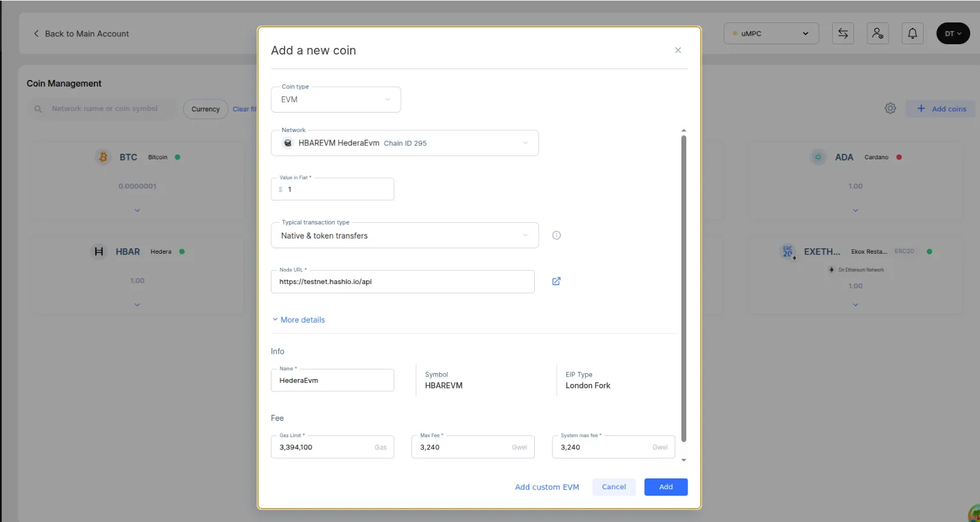Image resolution: width=980 pixels, height=522 pixels.
Task: Click the HBAREVM network logo icon
Action: (x=288, y=143)
